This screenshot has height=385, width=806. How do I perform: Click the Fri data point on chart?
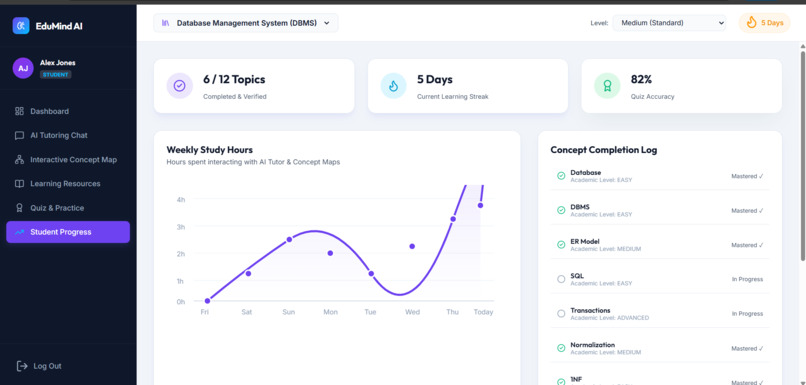pyautogui.click(x=207, y=301)
